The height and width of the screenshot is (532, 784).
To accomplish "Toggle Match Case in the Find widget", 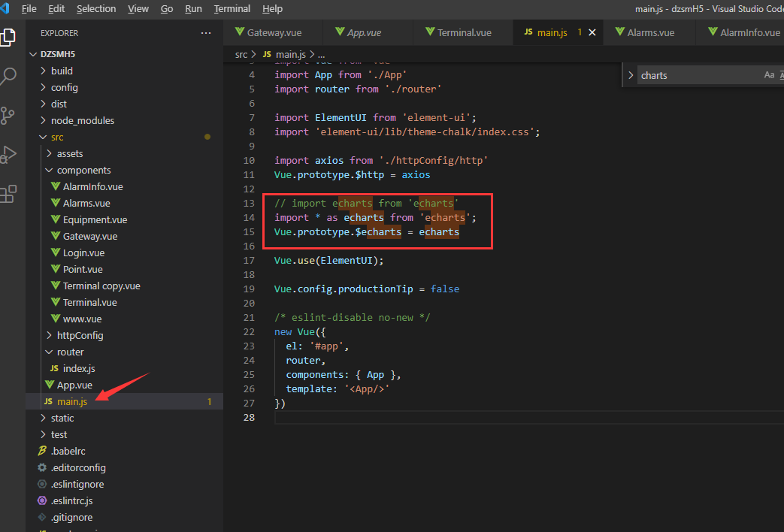I will tap(768, 74).
